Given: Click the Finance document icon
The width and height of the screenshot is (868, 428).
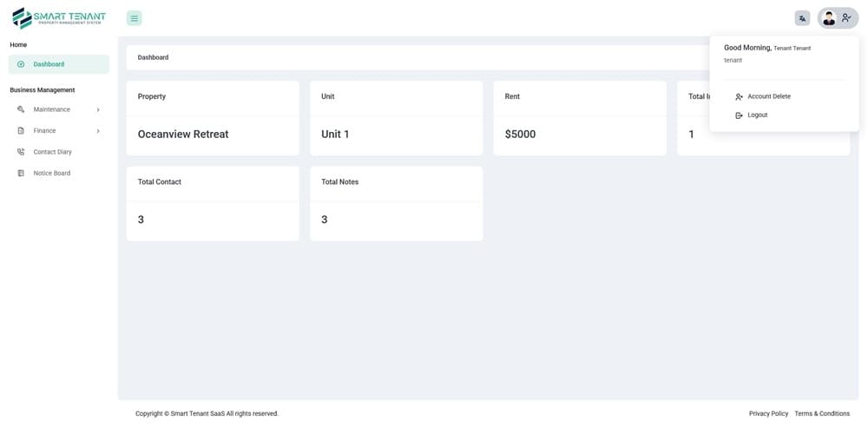Looking at the screenshot, I should (x=21, y=131).
